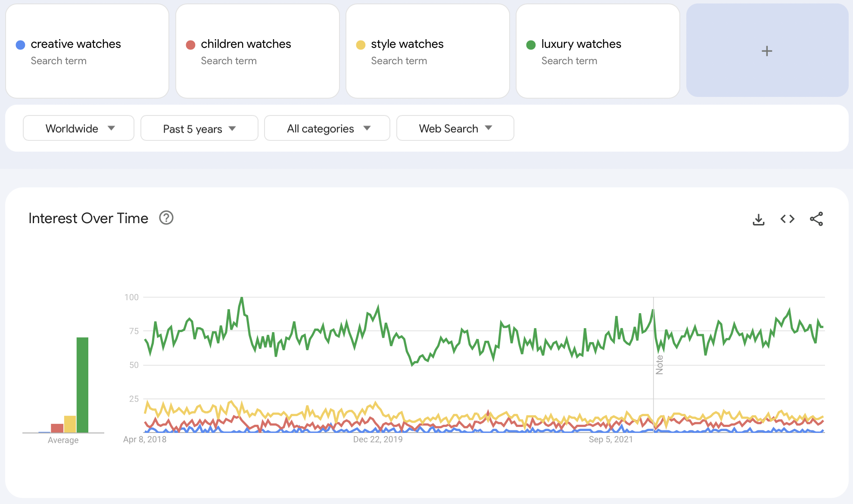The height and width of the screenshot is (504, 853).
Task: Open the Worldwide region dropdown
Action: coord(78,128)
